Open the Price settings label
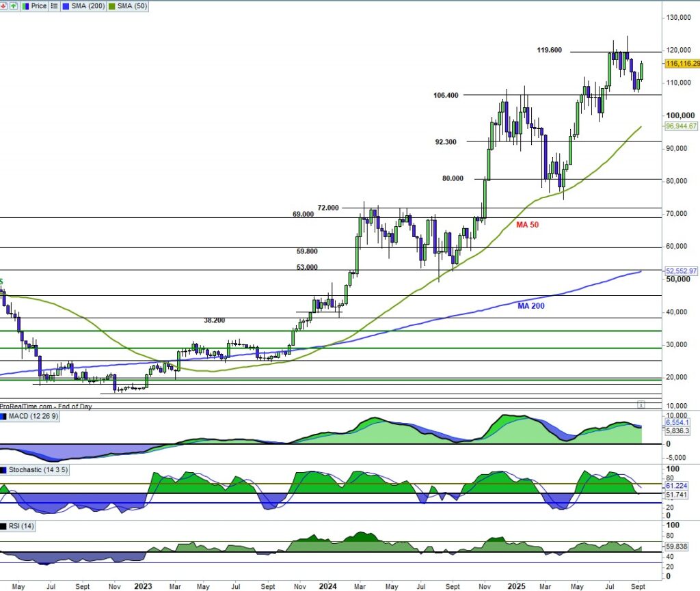Image resolution: width=700 pixels, height=591 pixels. click(39, 5)
